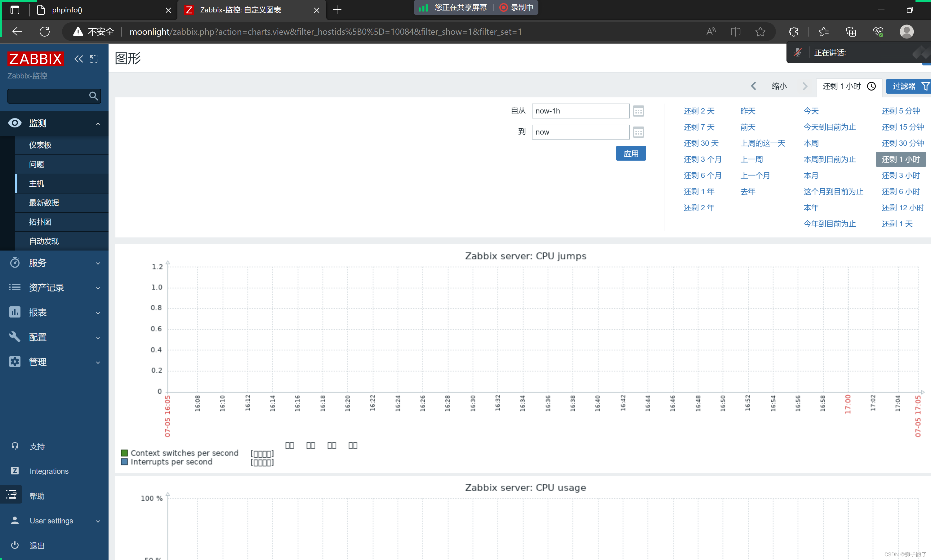This screenshot has height=560, width=931.
Task: Select the 上一个月 previous month range
Action: [755, 176]
